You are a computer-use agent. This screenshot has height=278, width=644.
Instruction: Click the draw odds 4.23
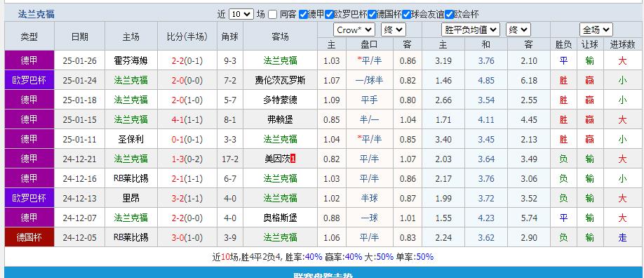[486, 218]
